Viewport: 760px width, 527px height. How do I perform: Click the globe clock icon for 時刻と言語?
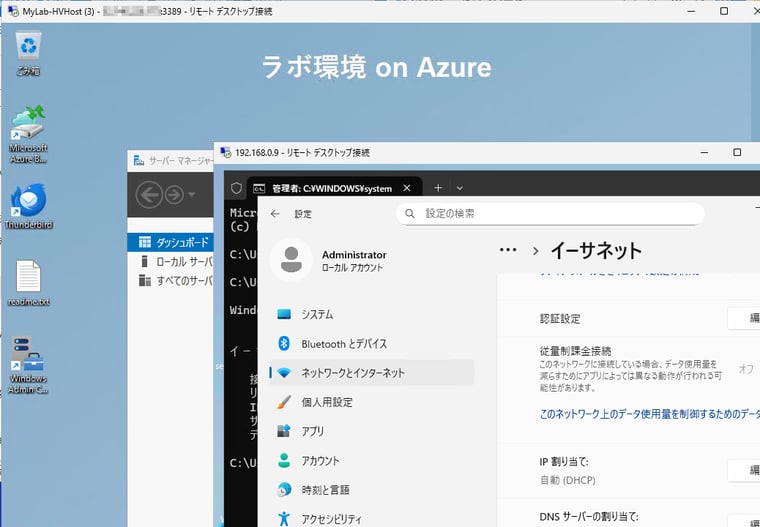pyautogui.click(x=284, y=490)
